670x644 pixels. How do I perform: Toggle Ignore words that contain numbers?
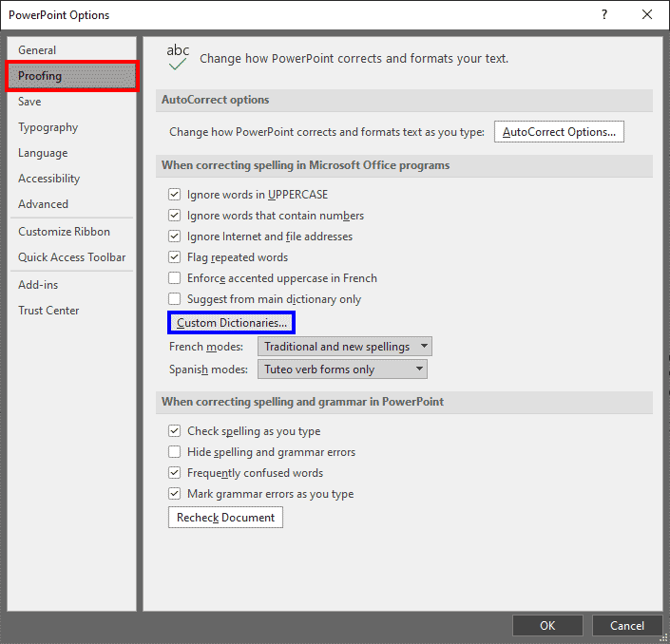(x=174, y=216)
